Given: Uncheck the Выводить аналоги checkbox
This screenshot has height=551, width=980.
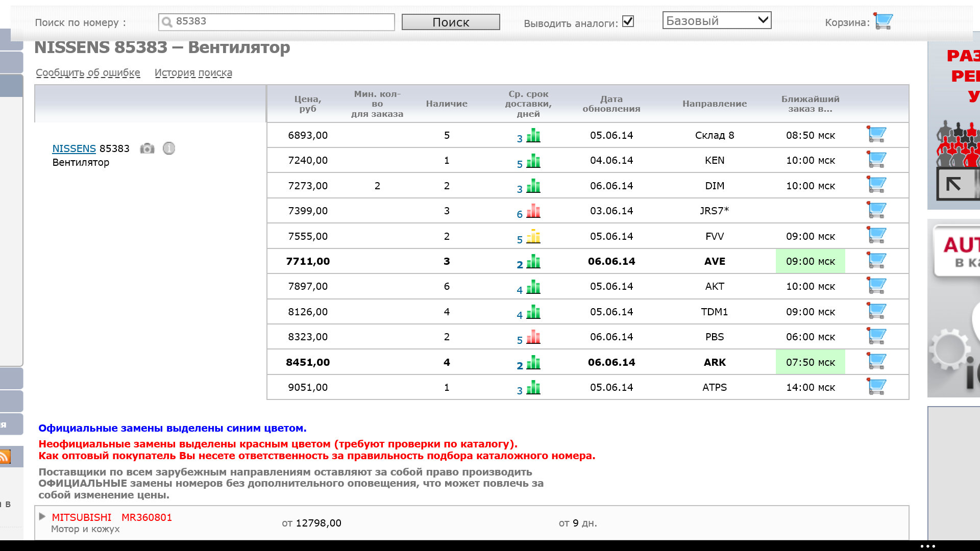Looking at the screenshot, I should (x=628, y=21).
